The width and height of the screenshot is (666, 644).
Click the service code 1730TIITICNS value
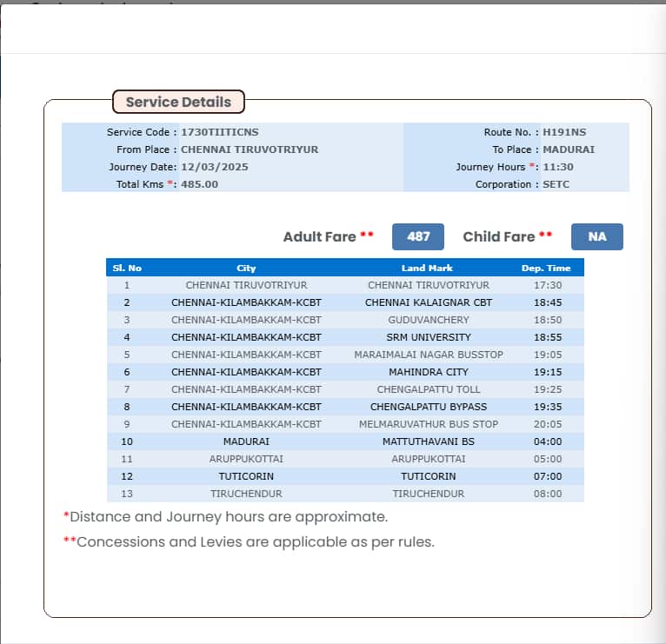click(219, 132)
